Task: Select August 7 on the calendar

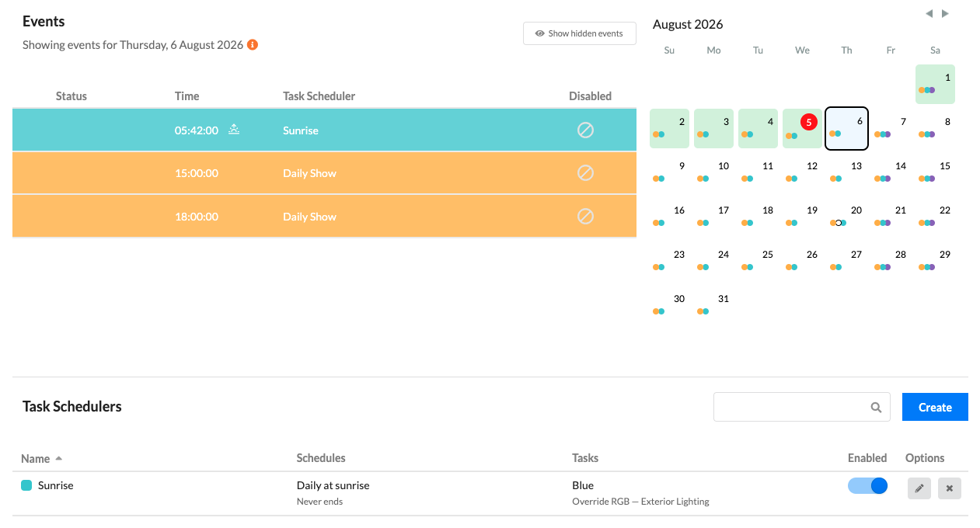Action: pos(891,128)
